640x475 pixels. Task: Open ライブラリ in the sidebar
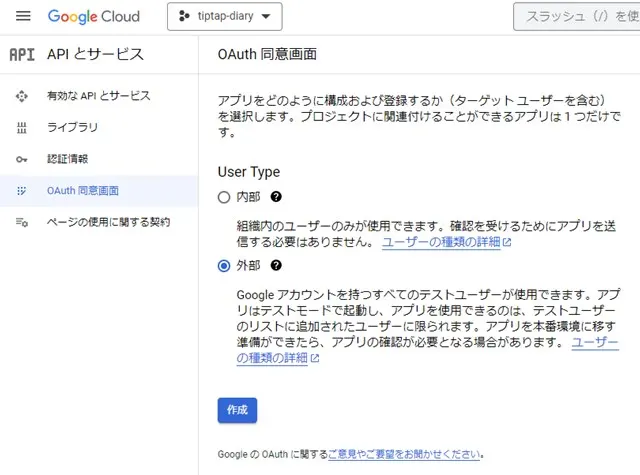click(x=72, y=128)
